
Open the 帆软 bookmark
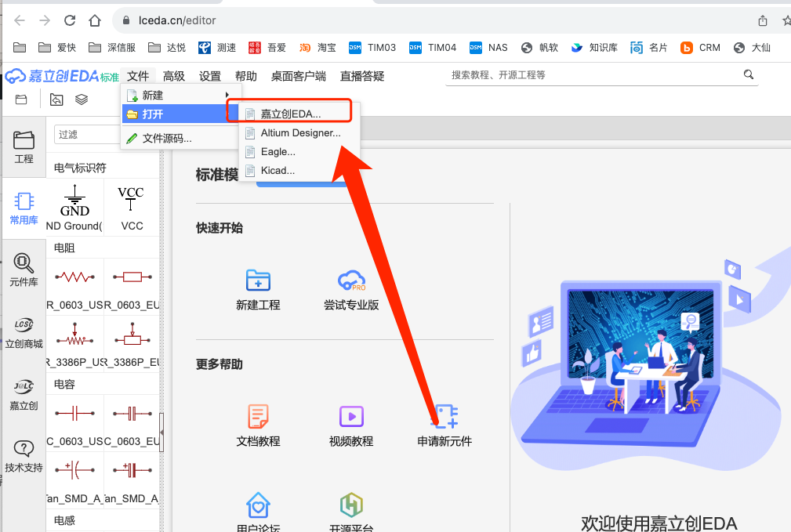(539, 47)
